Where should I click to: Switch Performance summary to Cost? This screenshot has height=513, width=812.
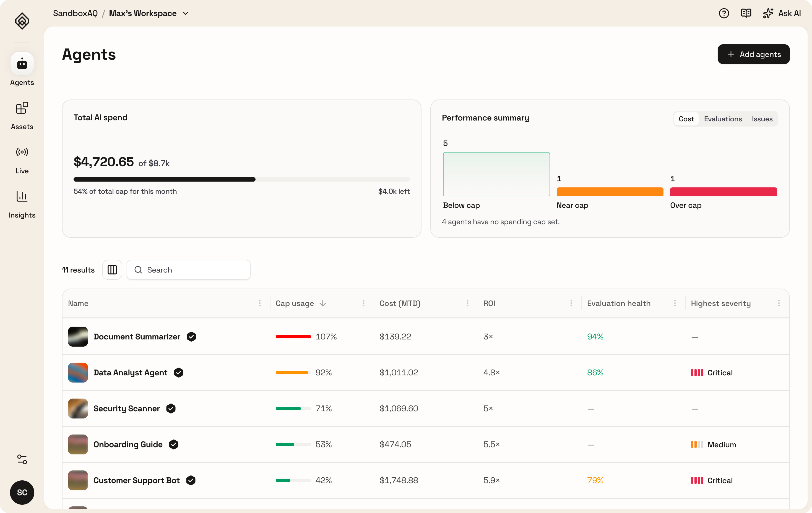pos(686,119)
